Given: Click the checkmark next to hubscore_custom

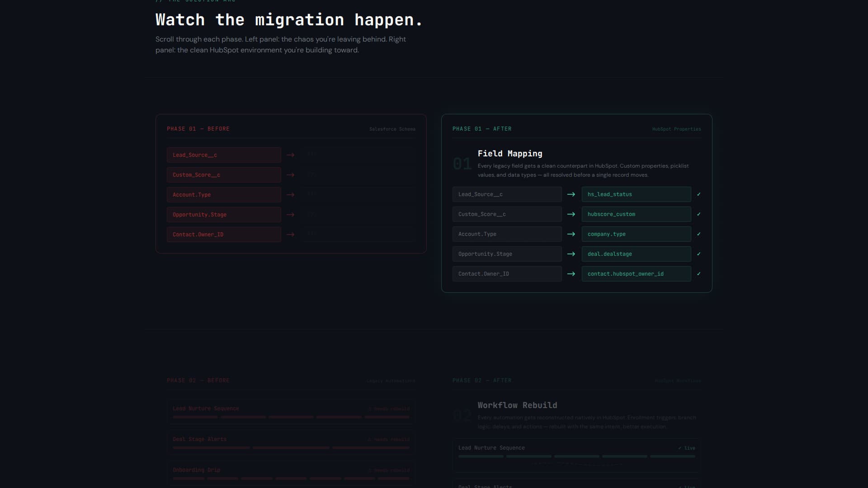Looking at the screenshot, I should 698,214.
